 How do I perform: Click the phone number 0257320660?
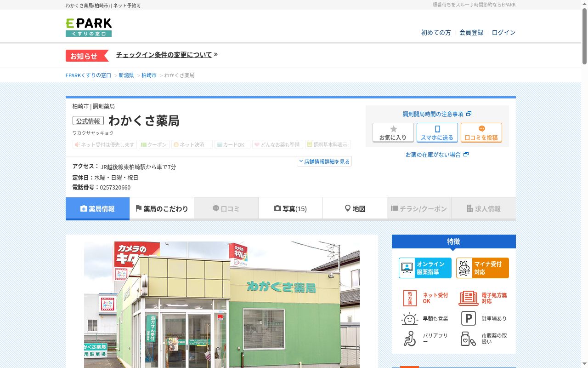(x=115, y=187)
